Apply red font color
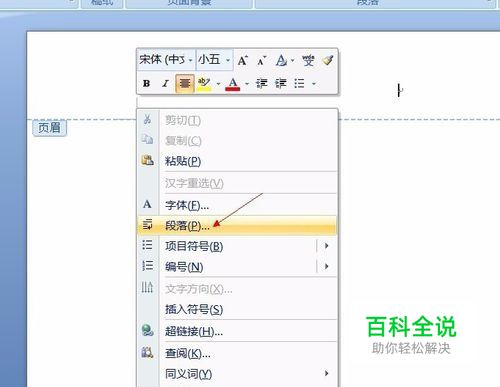Viewport: 500px width, 387px height. coord(233,84)
